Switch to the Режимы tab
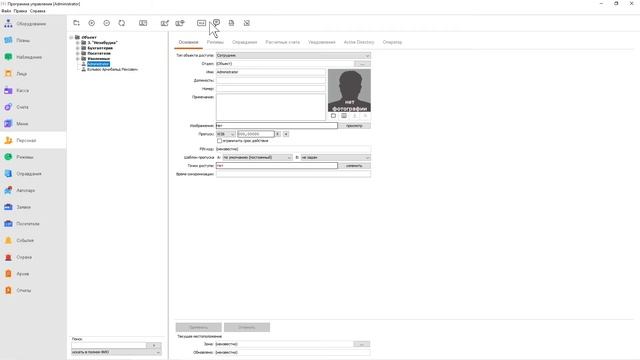This screenshot has height=360, width=640. click(215, 42)
